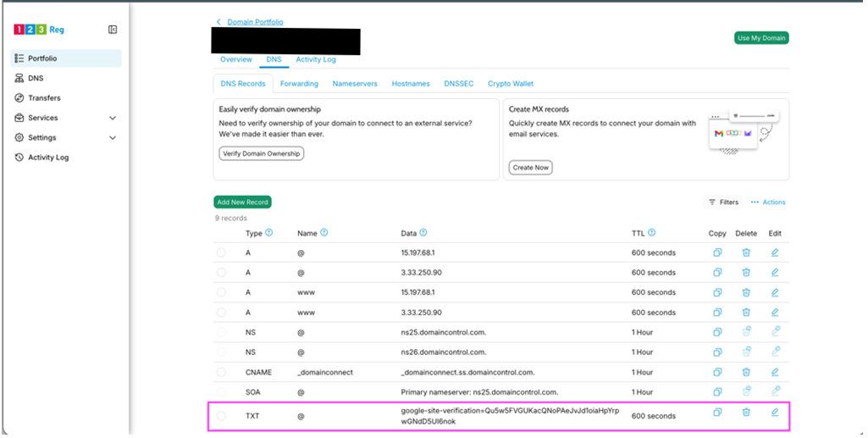Delete the A @ 15.197.68.1 record
The height and width of the screenshot is (438, 868).
pos(746,252)
